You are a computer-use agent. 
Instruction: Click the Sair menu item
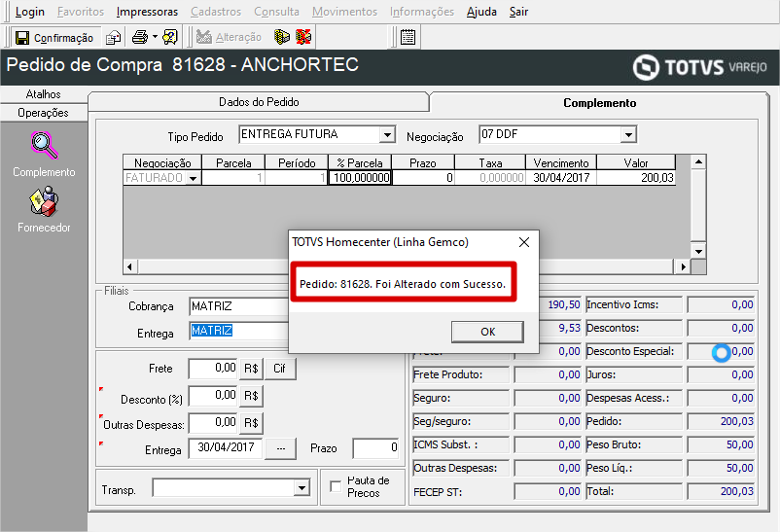click(518, 12)
